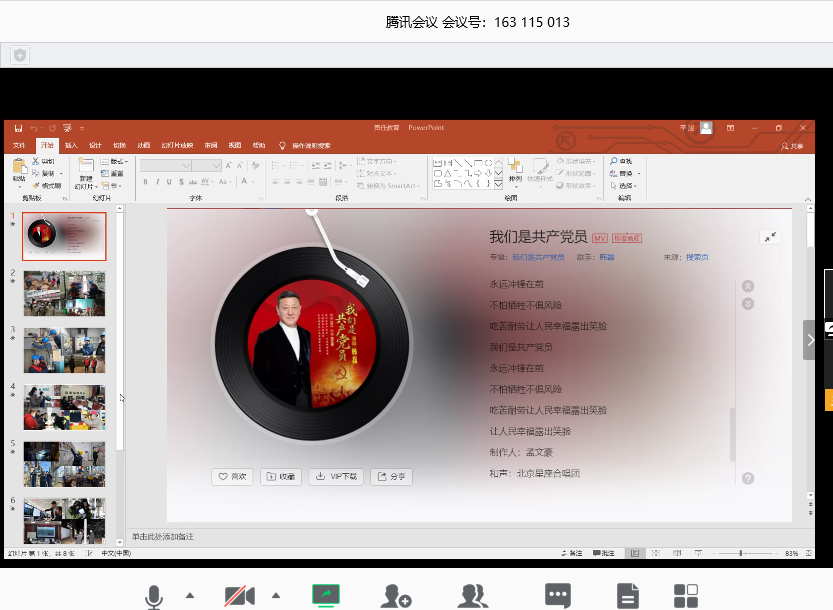Click the Find 查找 magnifier icon
The height and width of the screenshot is (610, 833).
point(614,160)
